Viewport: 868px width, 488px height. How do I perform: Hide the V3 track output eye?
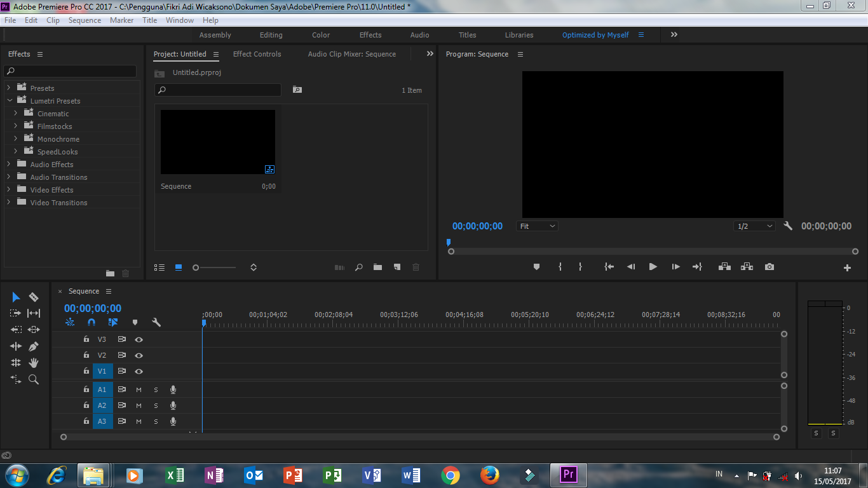point(139,340)
